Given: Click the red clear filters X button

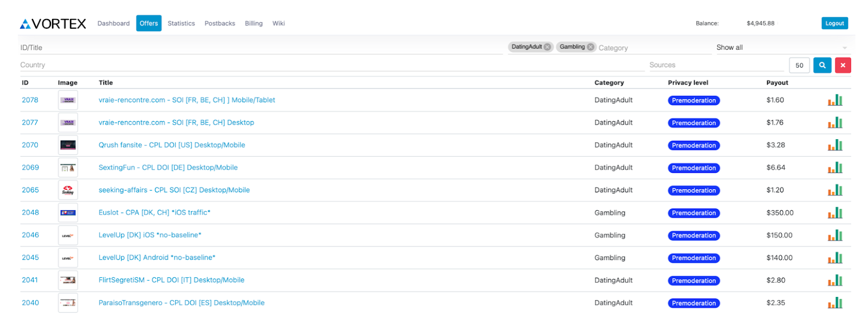Looking at the screenshot, I should [x=843, y=65].
